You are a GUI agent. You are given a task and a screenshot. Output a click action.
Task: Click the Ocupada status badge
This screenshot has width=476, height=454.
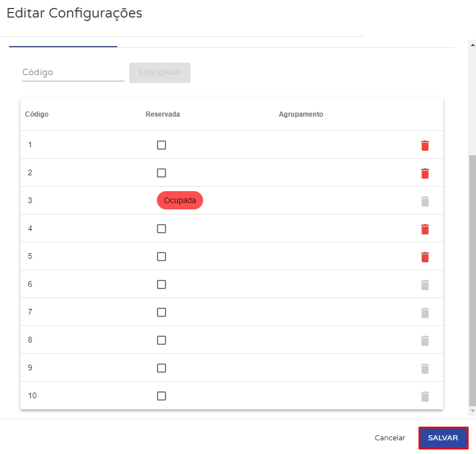180,200
